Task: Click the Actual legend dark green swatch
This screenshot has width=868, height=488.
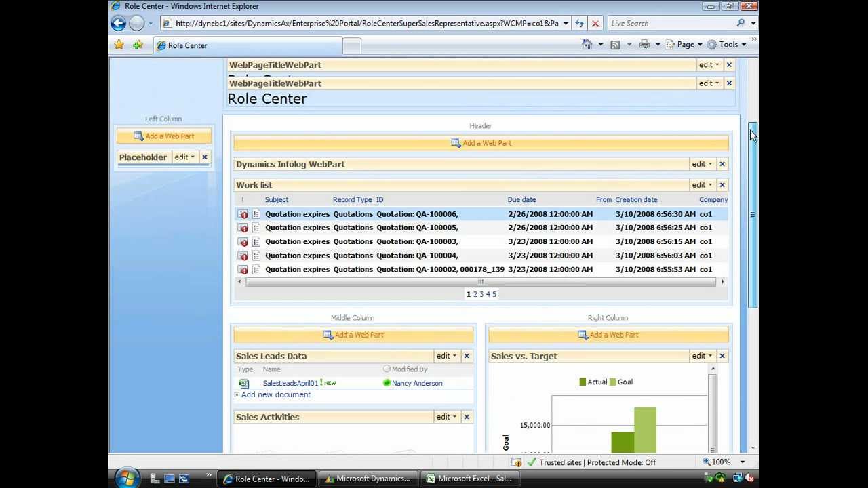Action: coord(583,382)
